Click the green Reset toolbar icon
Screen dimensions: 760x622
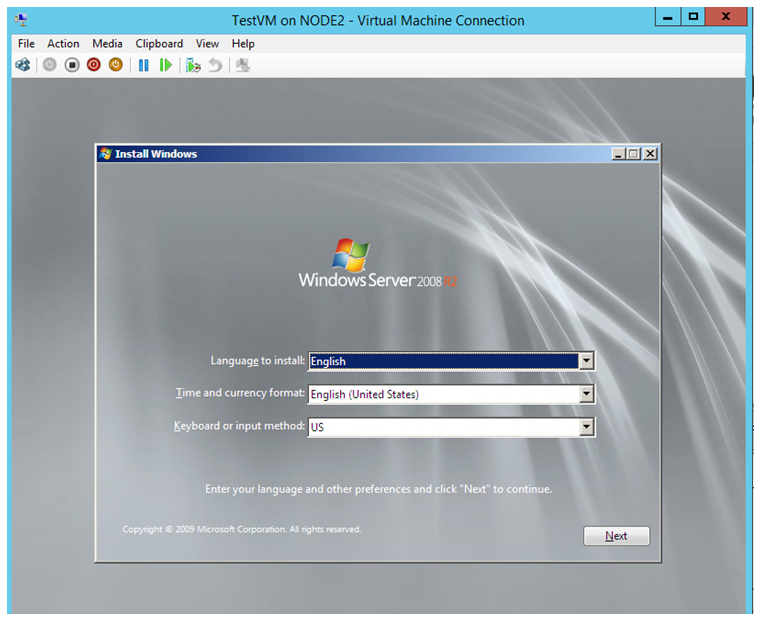166,65
